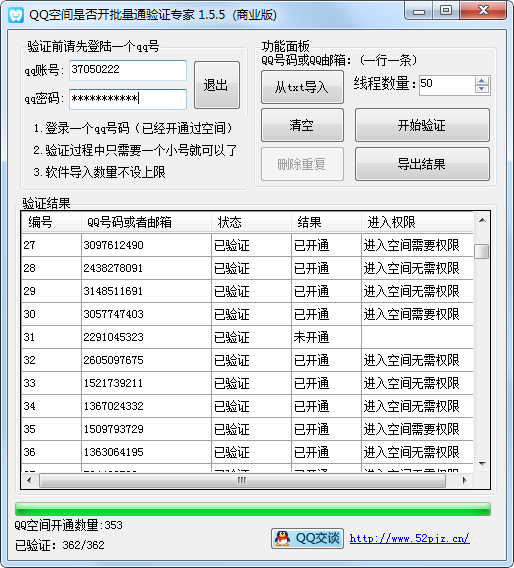Screen dimensions: 514x568
Task: Click the vertical scrollbar thumb in results
Action: tap(482, 251)
